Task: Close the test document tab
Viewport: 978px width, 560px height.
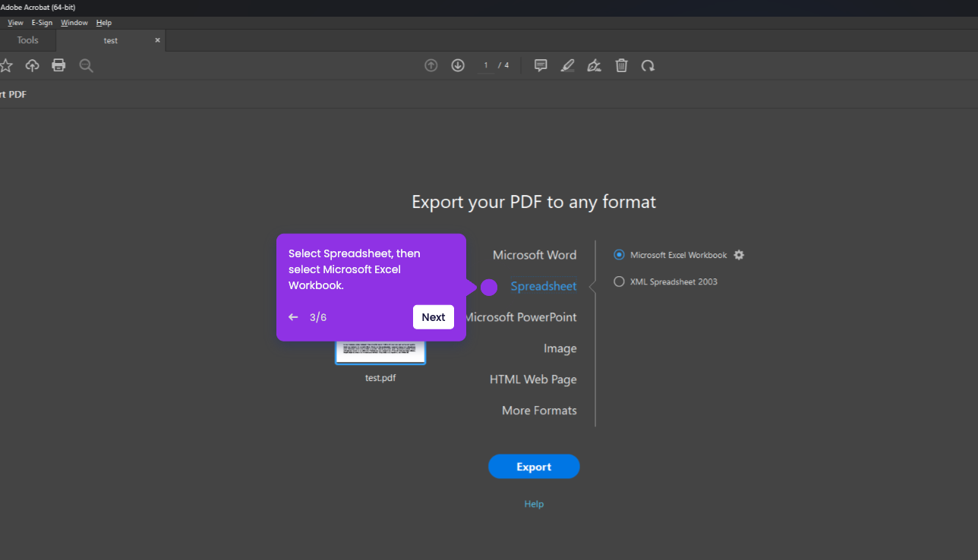Action: (157, 40)
